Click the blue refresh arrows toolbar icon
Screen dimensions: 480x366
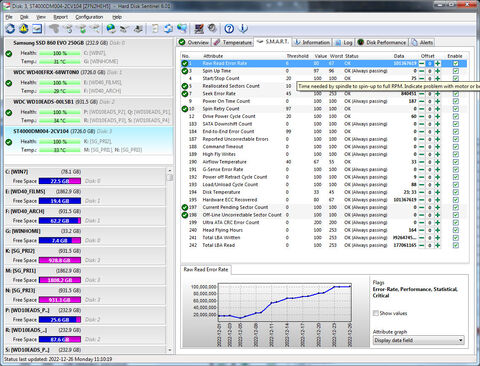(10, 29)
